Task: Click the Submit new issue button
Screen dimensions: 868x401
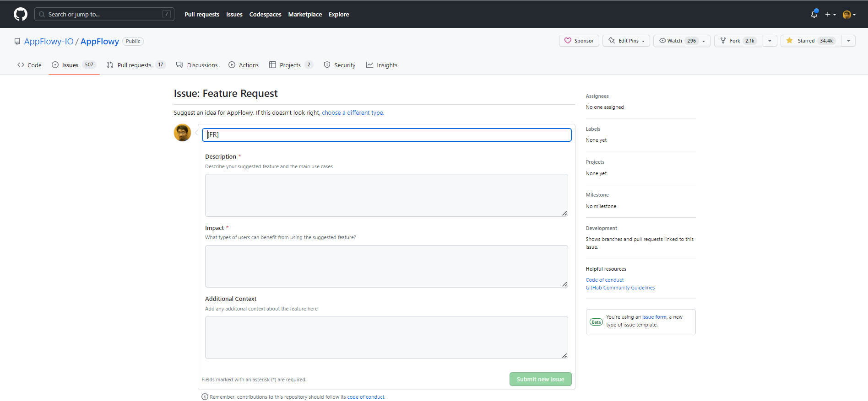Action: point(540,379)
